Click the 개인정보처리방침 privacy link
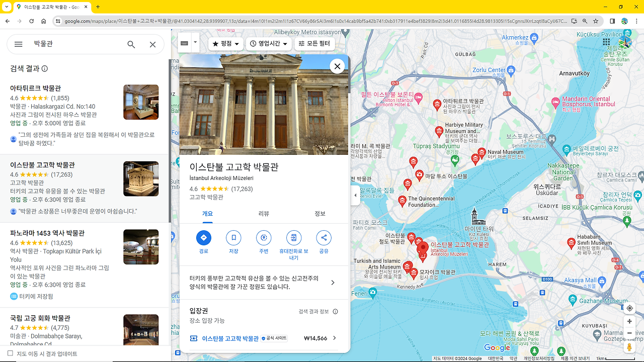The image size is (644, 362). click(x=539, y=358)
